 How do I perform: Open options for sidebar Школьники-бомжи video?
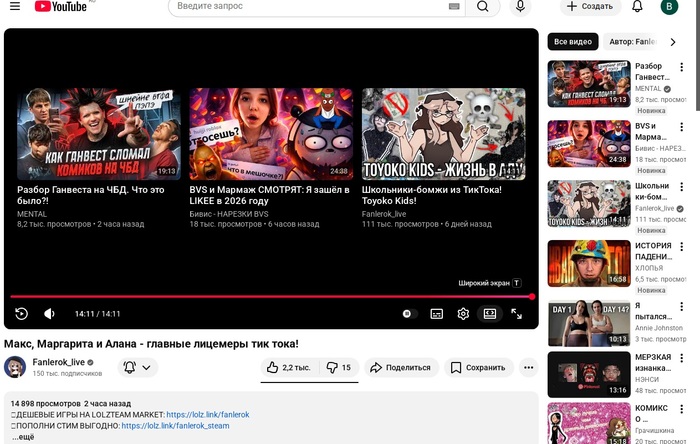click(x=681, y=187)
